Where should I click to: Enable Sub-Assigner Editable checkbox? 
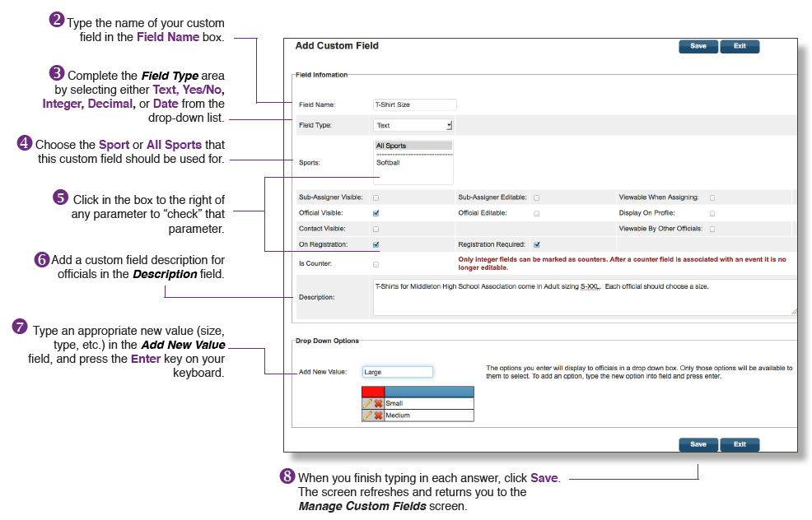(x=536, y=197)
